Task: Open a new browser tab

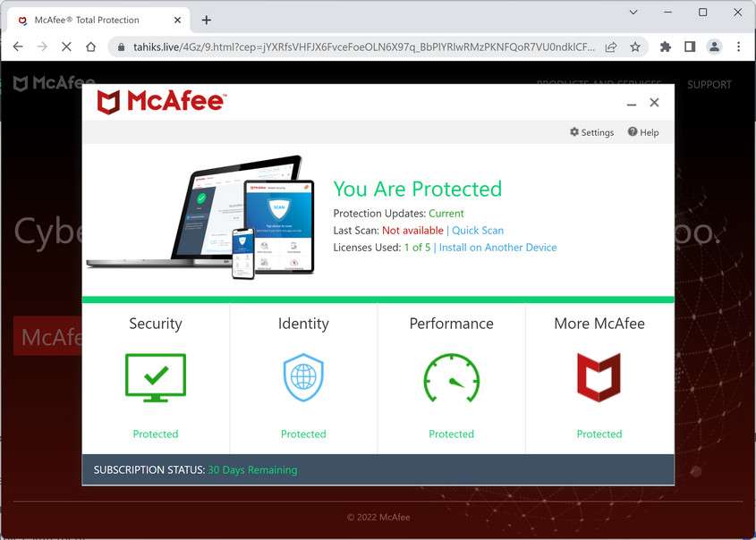Action: pos(207,21)
